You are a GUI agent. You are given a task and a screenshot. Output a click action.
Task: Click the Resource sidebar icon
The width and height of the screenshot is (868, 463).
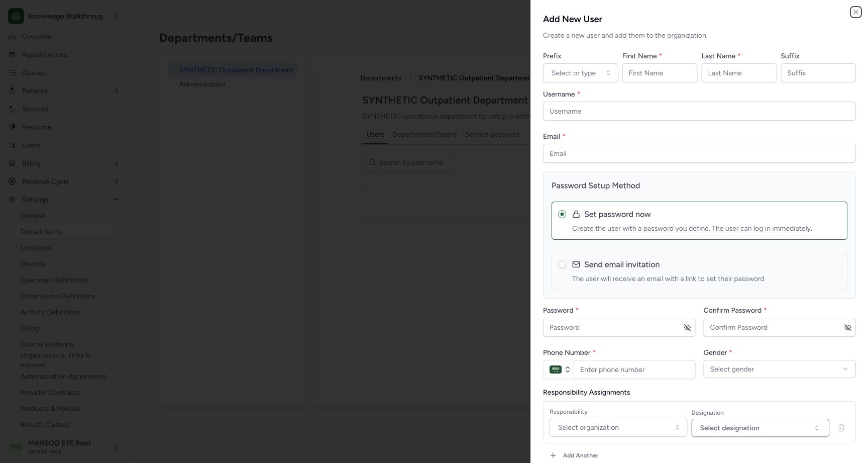click(12, 127)
